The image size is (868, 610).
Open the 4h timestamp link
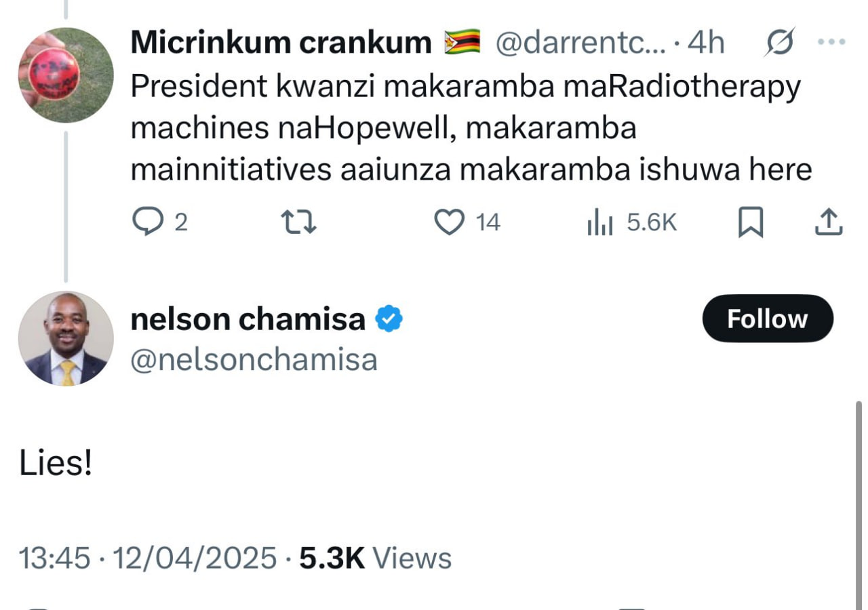[x=706, y=42]
